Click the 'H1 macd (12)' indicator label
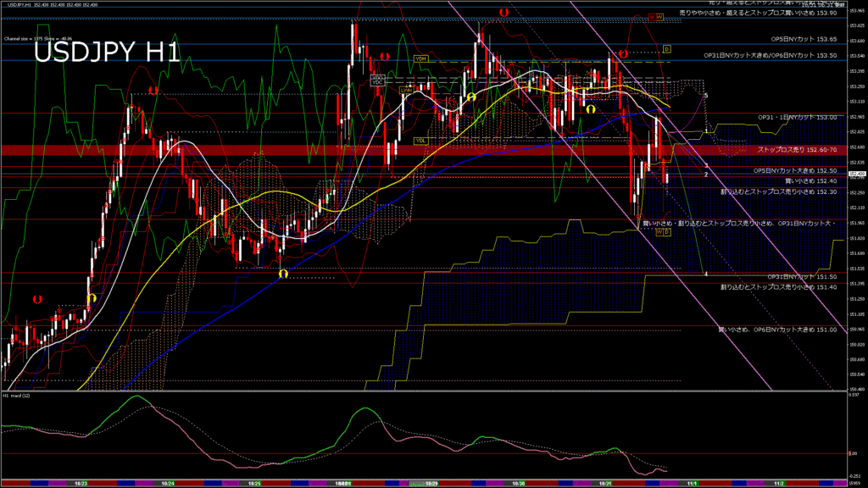The image size is (868, 488). pos(17,396)
